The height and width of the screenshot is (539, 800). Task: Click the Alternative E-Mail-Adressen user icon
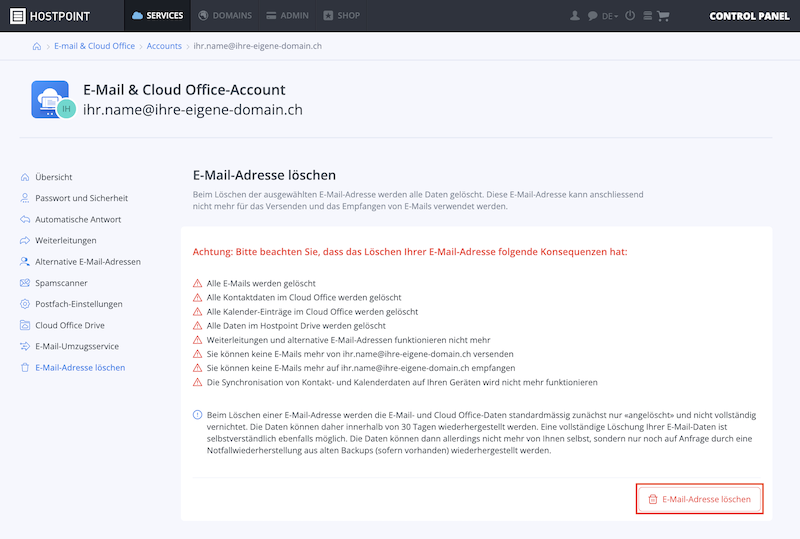pyautogui.click(x=24, y=262)
